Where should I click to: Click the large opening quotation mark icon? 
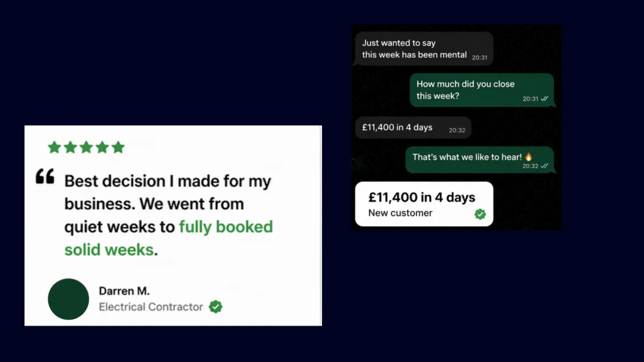coord(45,176)
